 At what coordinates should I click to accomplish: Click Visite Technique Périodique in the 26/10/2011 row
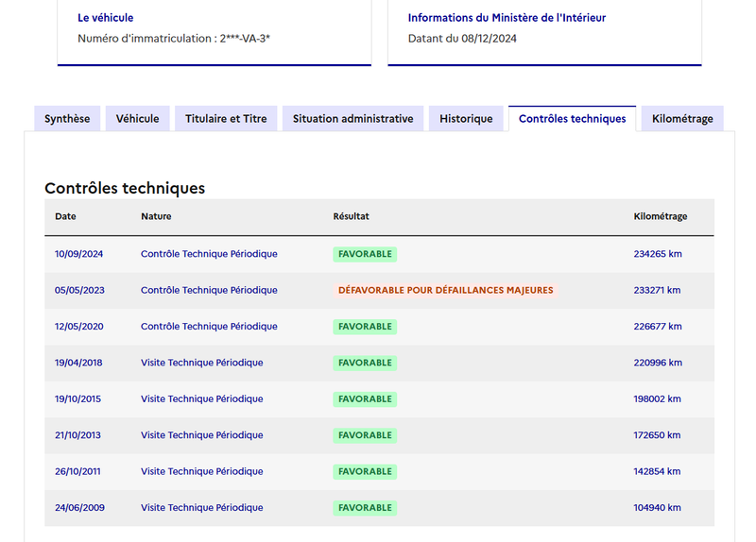201,471
